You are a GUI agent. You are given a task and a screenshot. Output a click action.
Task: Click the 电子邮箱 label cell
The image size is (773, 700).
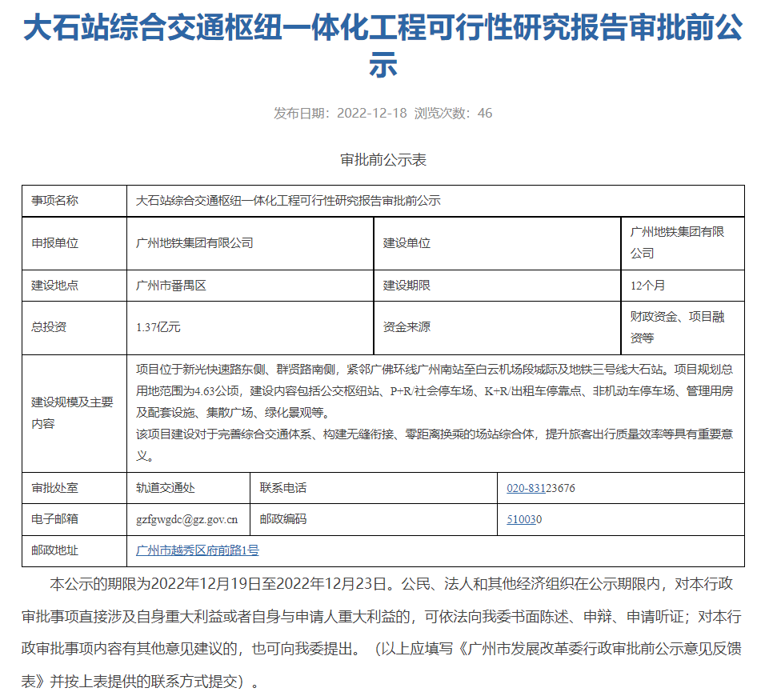pos(74,519)
